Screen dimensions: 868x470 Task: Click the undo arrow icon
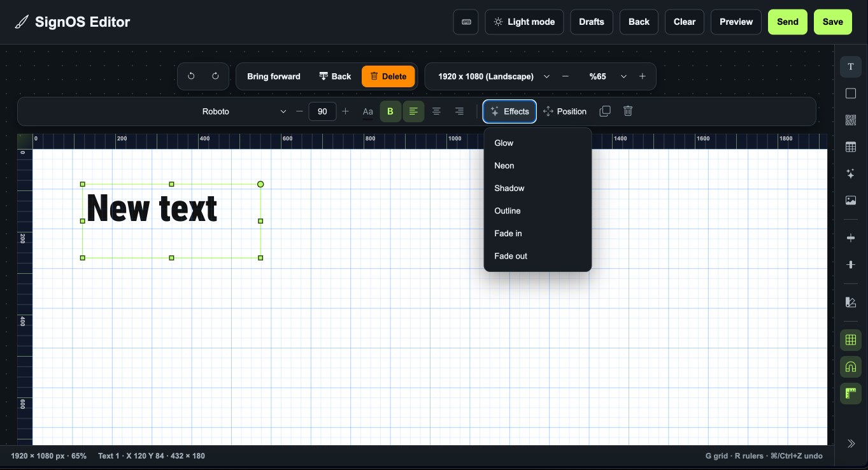[x=191, y=76]
